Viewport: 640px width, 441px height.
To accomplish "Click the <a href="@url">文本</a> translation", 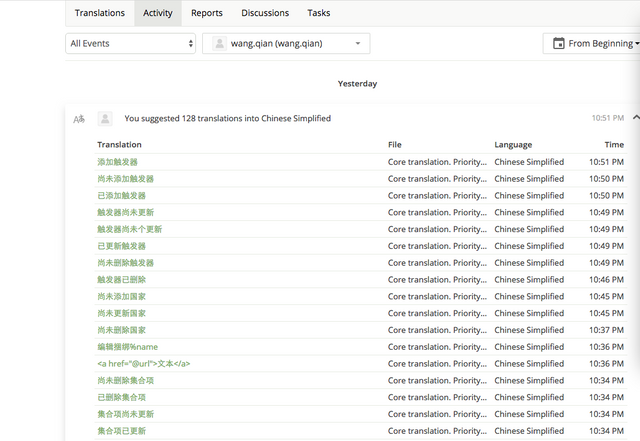I will [x=143, y=364].
